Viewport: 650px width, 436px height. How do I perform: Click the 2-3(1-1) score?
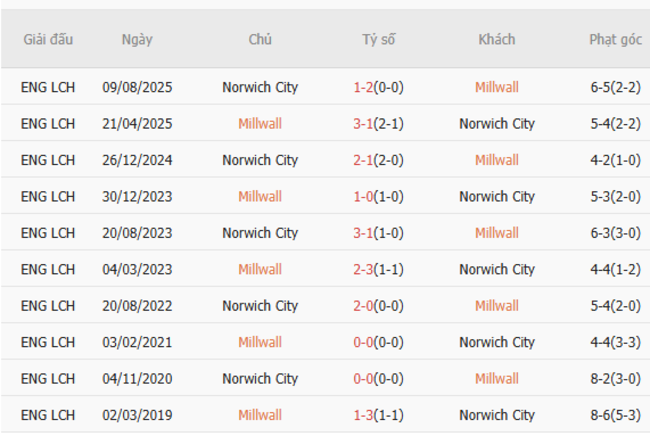pos(379,269)
